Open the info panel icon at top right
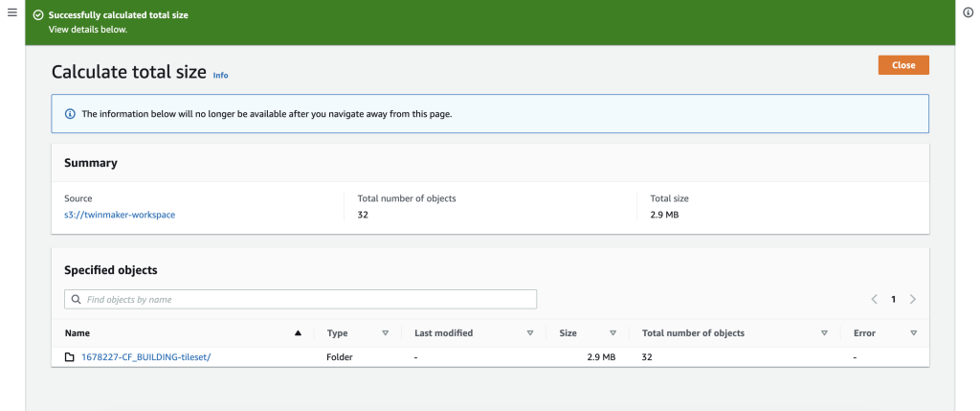 point(969,13)
